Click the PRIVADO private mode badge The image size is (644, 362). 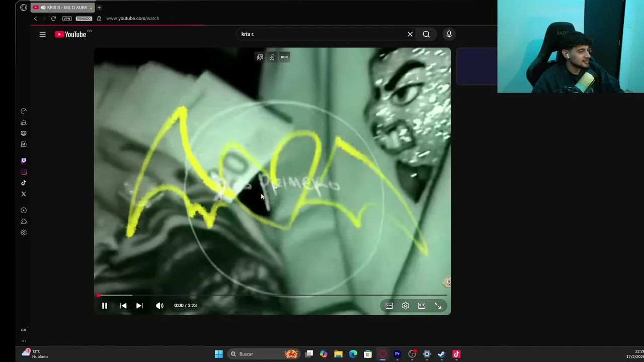click(84, 19)
